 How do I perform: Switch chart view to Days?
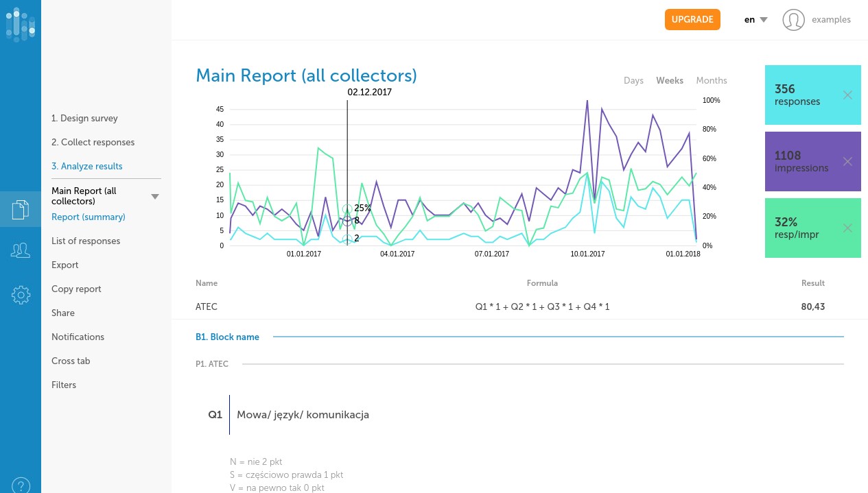633,81
